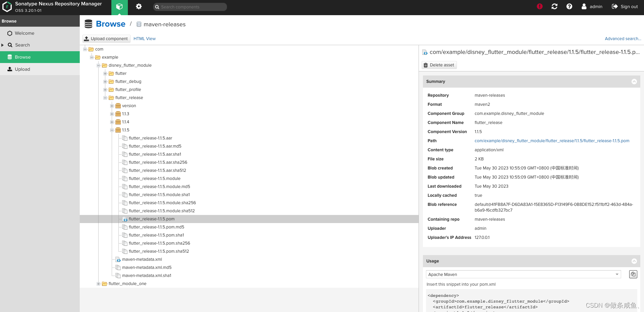Select the 1.1.3 component box icon
This screenshot has height=312, width=644.
(x=118, y=114)
